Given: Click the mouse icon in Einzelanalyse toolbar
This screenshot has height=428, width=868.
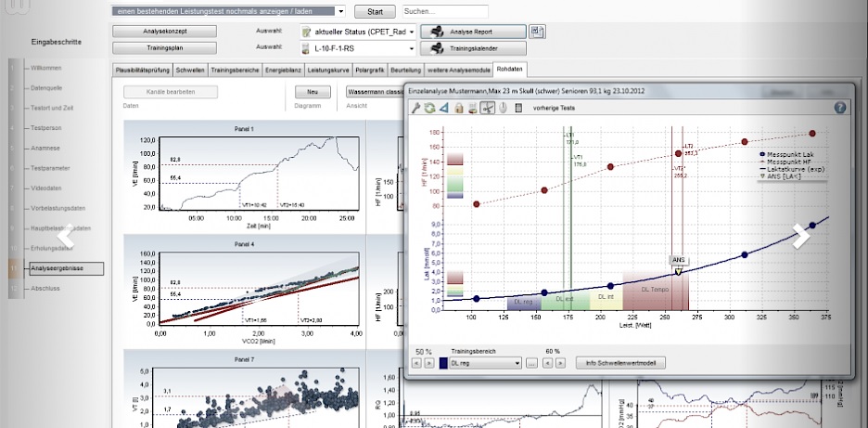Looking at the screenshot, I should (x=503, y=108).
